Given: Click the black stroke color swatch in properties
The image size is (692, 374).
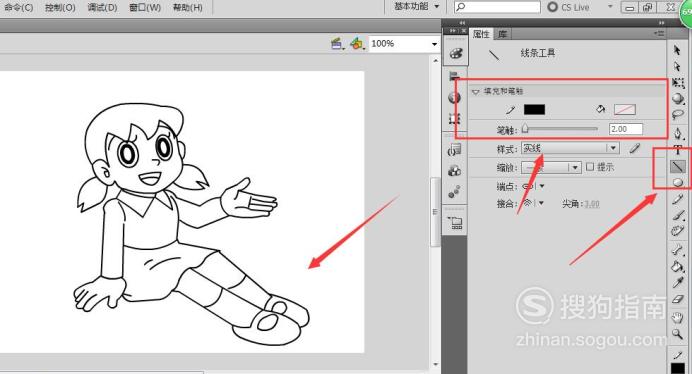Looking at the screenshot, I should 534,110.
